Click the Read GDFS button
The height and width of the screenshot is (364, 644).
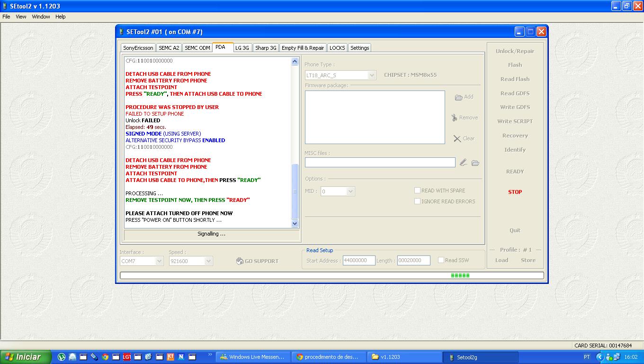coord(515,93)
